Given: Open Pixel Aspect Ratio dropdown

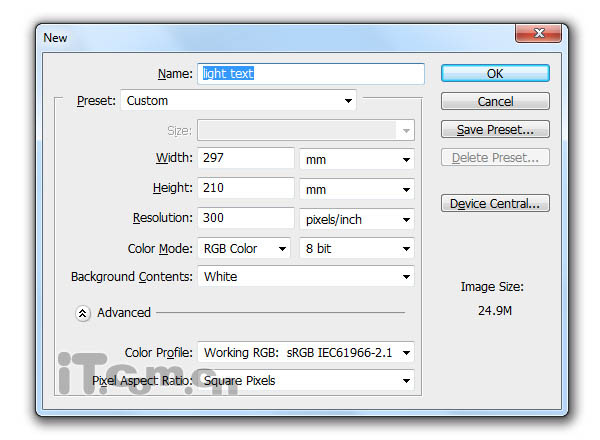Looking at the screenshot, I should tap(306, 380).
